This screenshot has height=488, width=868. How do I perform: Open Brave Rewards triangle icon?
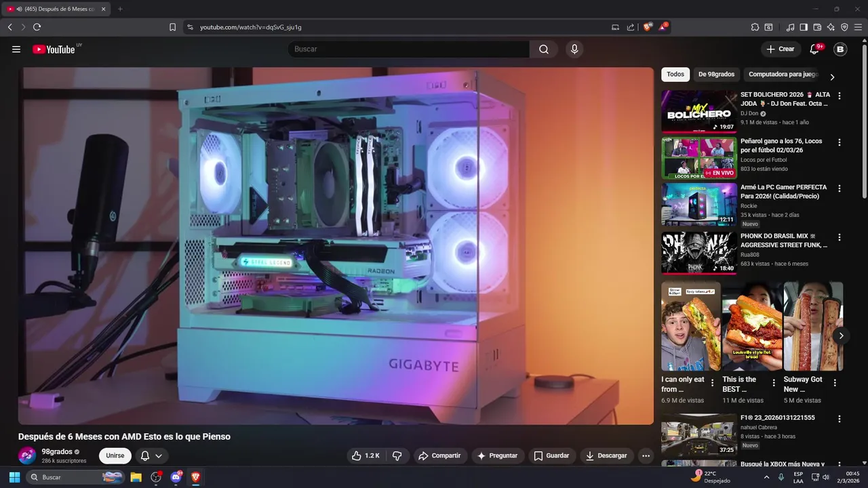[663, 27]
